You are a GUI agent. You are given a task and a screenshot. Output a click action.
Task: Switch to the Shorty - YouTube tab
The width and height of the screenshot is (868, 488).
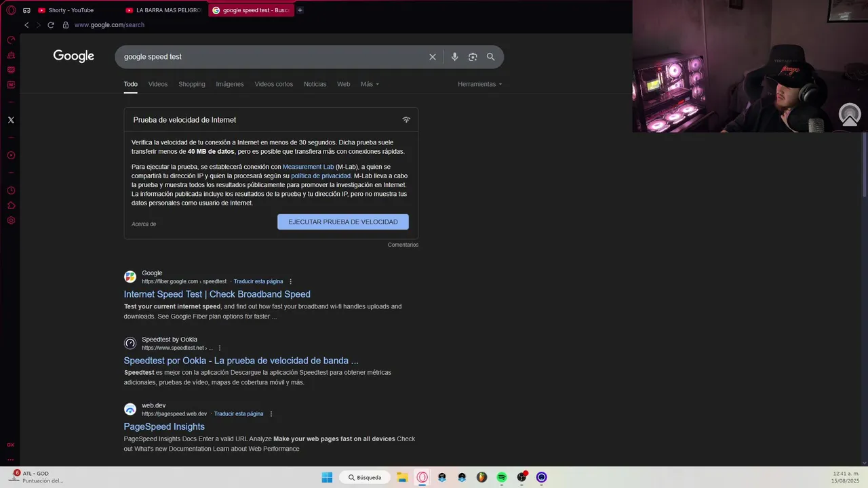coord(76,10)
